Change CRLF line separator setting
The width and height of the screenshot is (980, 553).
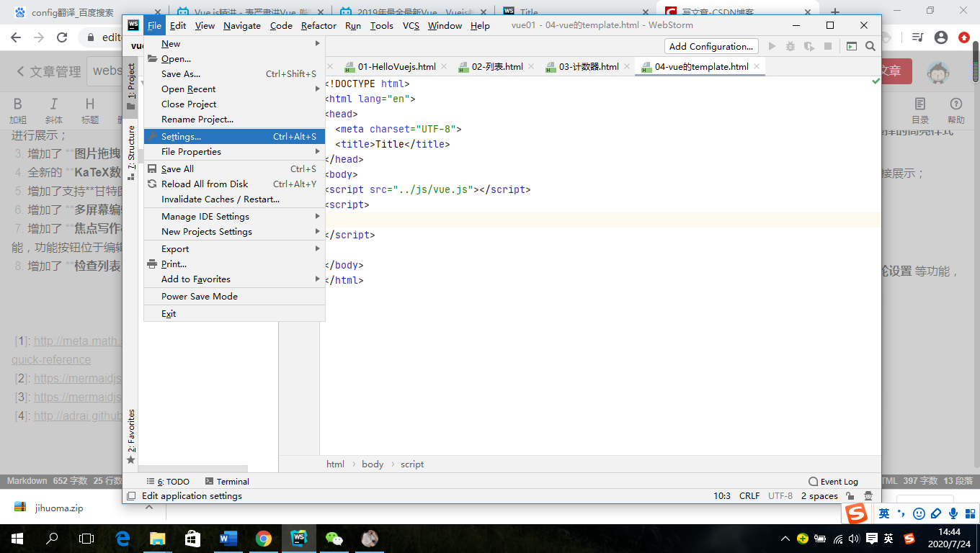[x=749, y=496]
